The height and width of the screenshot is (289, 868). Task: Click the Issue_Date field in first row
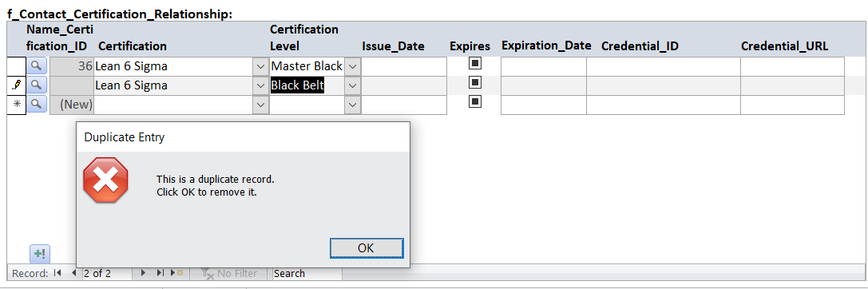click(x=403, y=67)
